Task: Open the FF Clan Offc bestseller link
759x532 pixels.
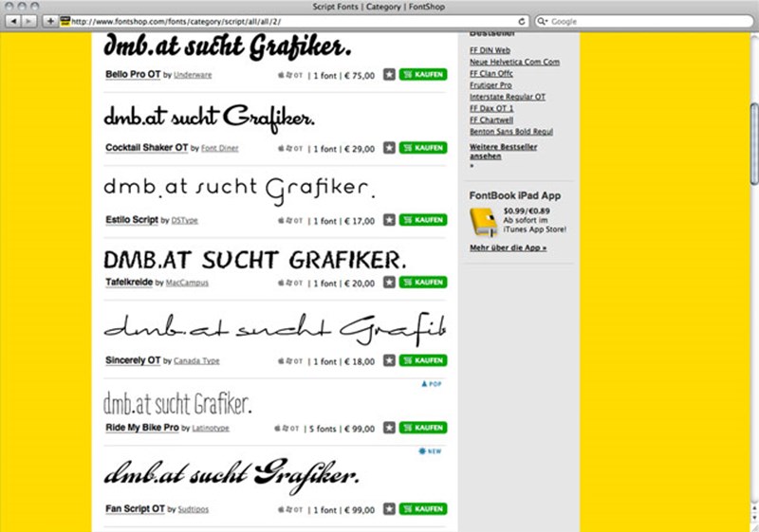Action: point(491,74)
